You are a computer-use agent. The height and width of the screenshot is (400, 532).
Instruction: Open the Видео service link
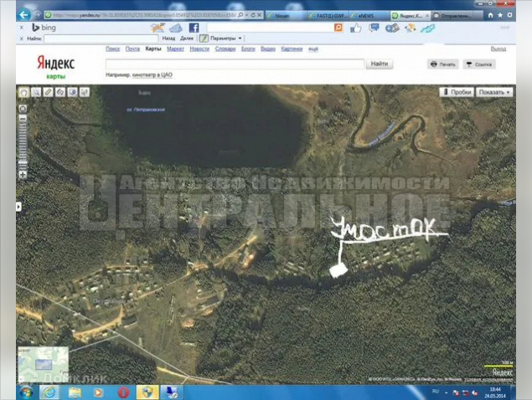tap(268, 49)
